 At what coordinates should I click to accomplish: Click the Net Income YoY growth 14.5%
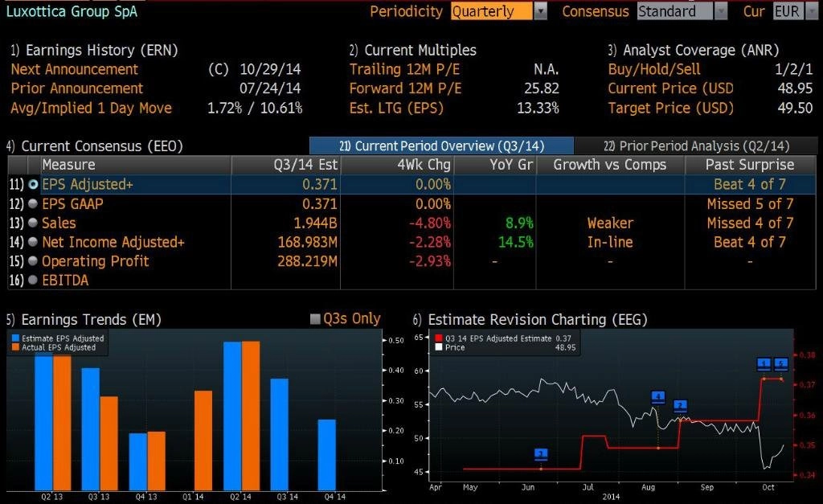tap(515, 242)
